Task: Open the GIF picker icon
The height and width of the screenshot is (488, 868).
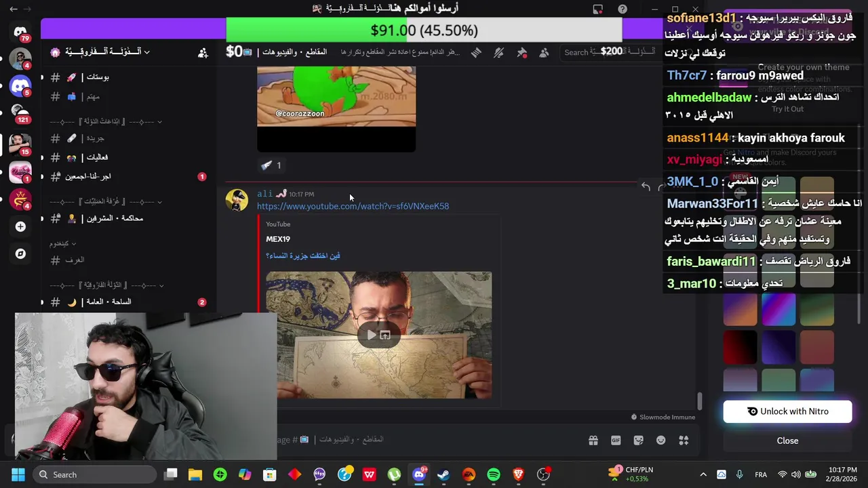Action: tap(616, 440)
